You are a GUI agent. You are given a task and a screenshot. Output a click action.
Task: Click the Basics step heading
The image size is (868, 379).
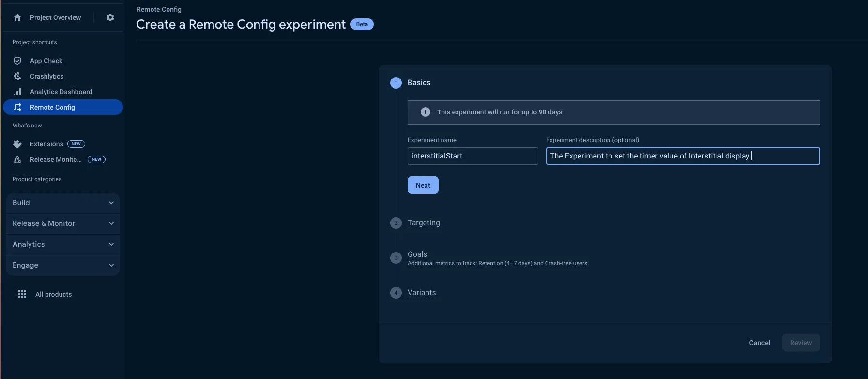[x=419, y=83]
